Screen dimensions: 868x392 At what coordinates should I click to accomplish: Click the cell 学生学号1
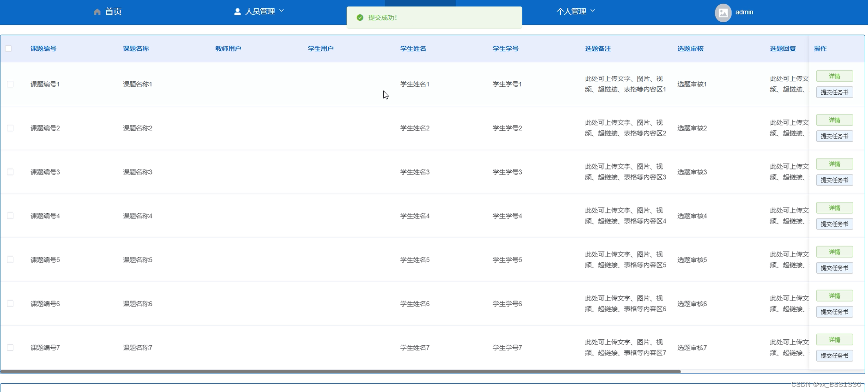point(507,84)
